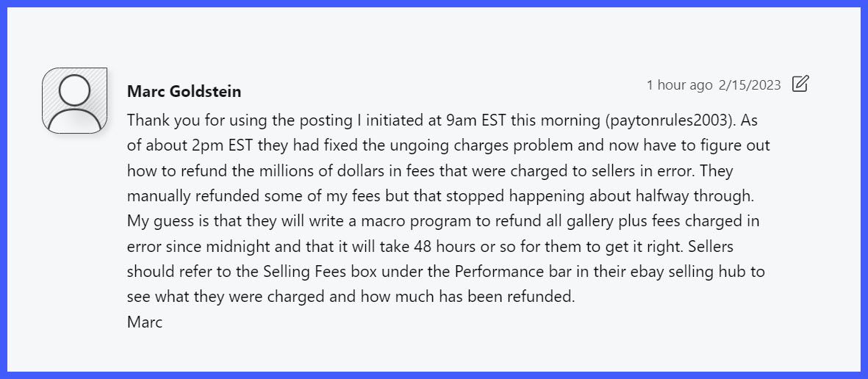Screen dimensions: 868x379
Task: Click the Marc Goldstein author name
Action: point(184,91)
